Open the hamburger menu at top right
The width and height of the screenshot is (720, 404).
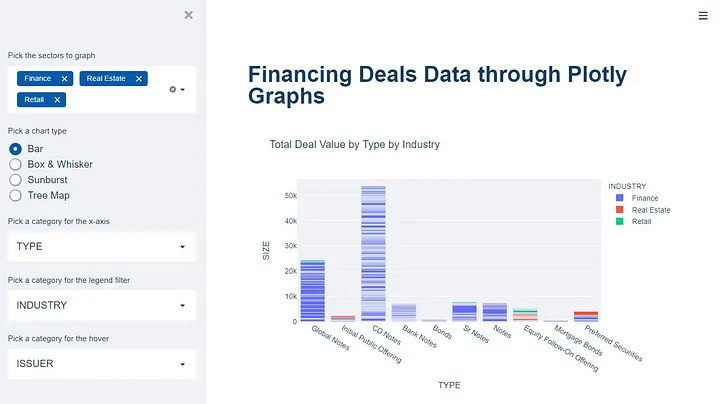point(703,15)
